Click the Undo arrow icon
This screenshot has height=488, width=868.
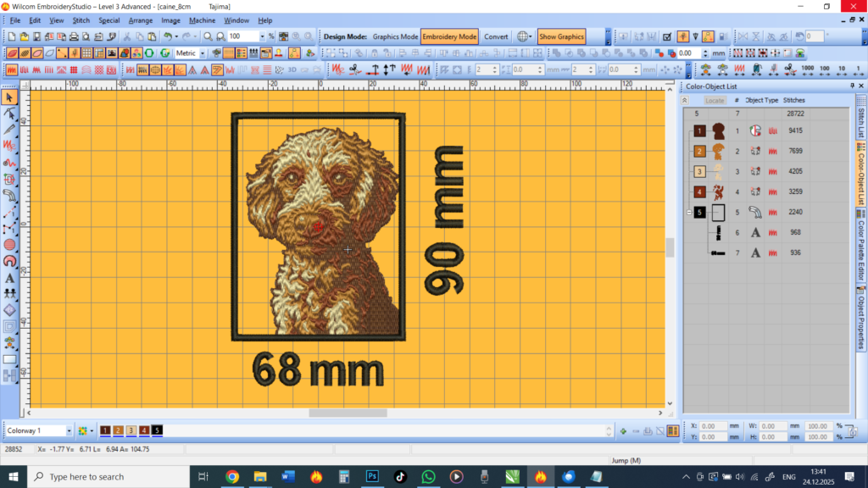coord(167,36)
